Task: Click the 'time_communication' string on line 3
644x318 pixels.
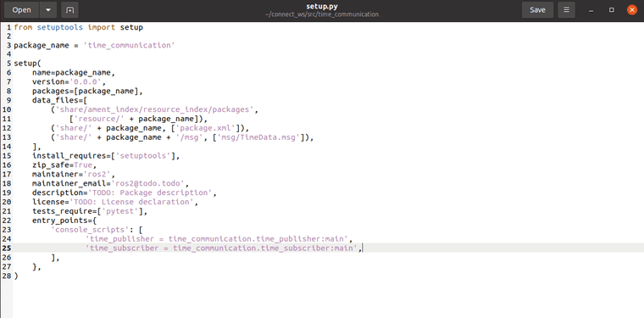Action: (x=130, y=45)
